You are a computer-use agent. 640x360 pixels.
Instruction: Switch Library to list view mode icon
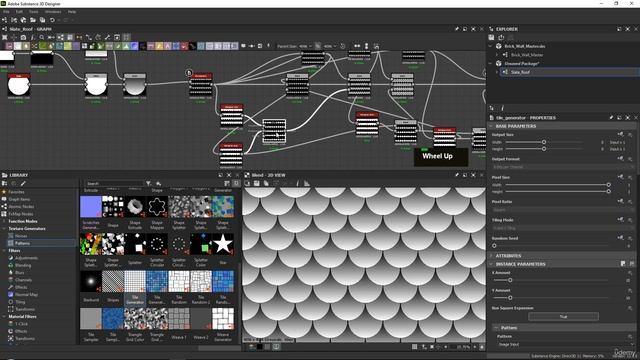click(227, 184)
